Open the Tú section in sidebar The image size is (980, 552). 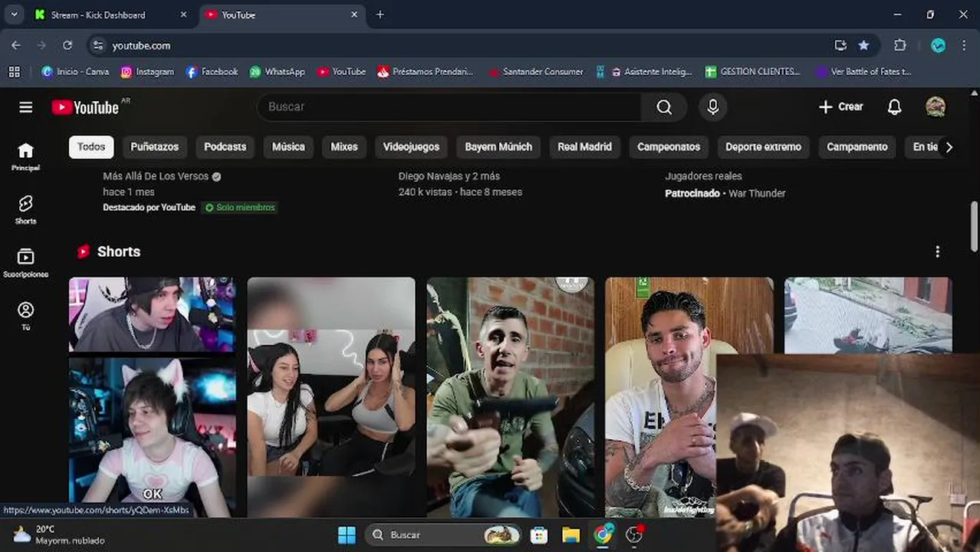click(25, 316)
